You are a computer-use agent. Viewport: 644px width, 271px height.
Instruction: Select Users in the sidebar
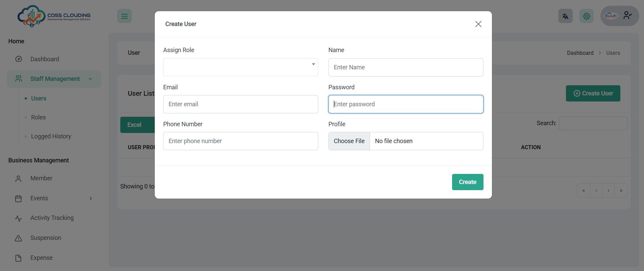coord(39,98)
